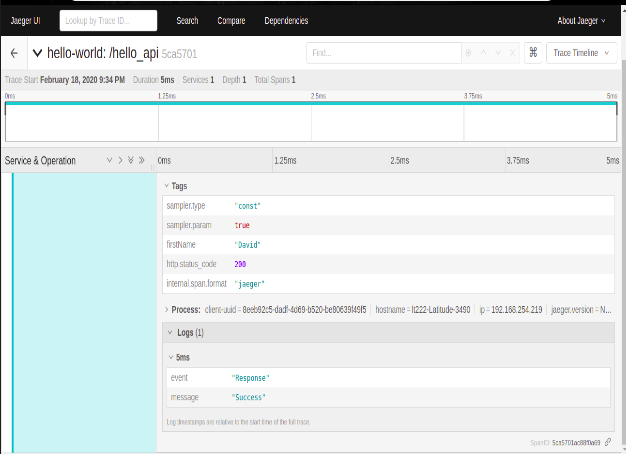Open the About Jaeger menu
The image size is (626, 454).
581,21
